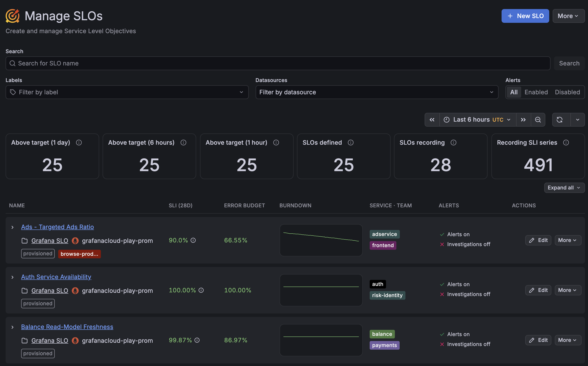Open the Filter by label dropdown
588x366 pixels.
pos(127,92)
